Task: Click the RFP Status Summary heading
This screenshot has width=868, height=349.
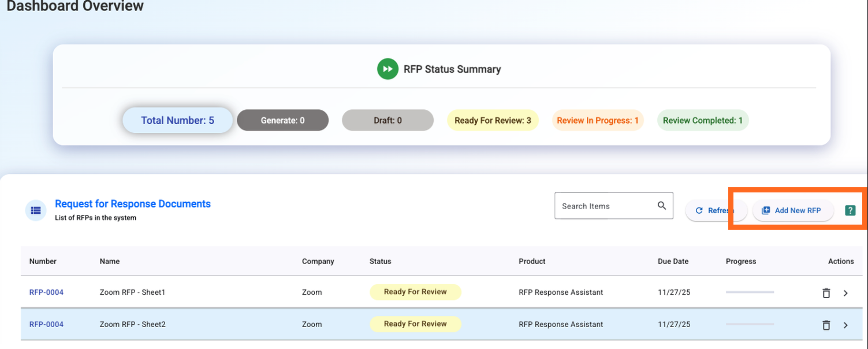Action: pos(452,69)
